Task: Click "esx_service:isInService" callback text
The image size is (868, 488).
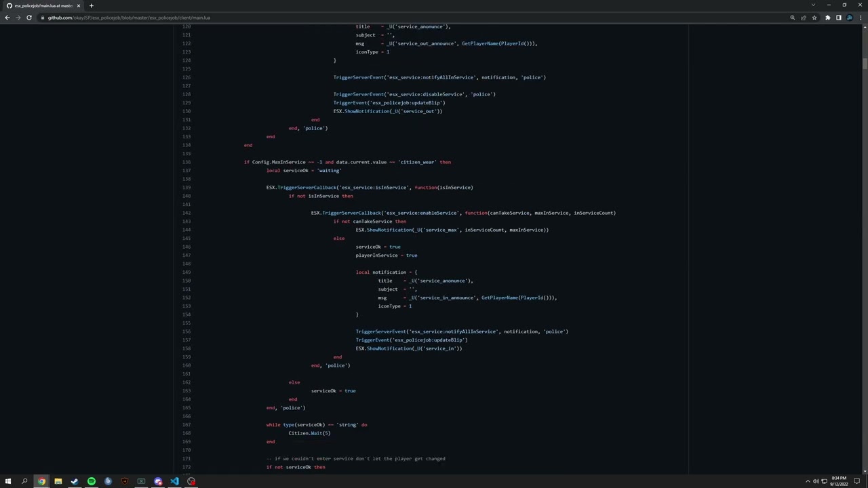Action: (x=374, y=187)
